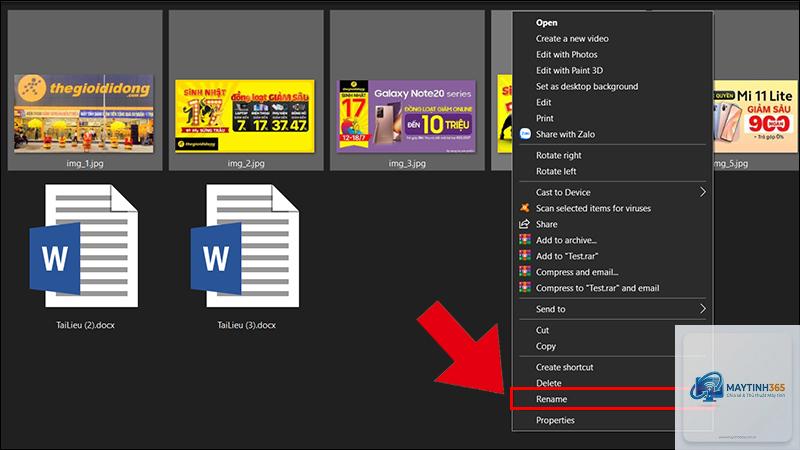Click the plain Edit menu entry
The width and height of the screenshot is (800, 450).
pyautogui.click(x=543, y=102)
